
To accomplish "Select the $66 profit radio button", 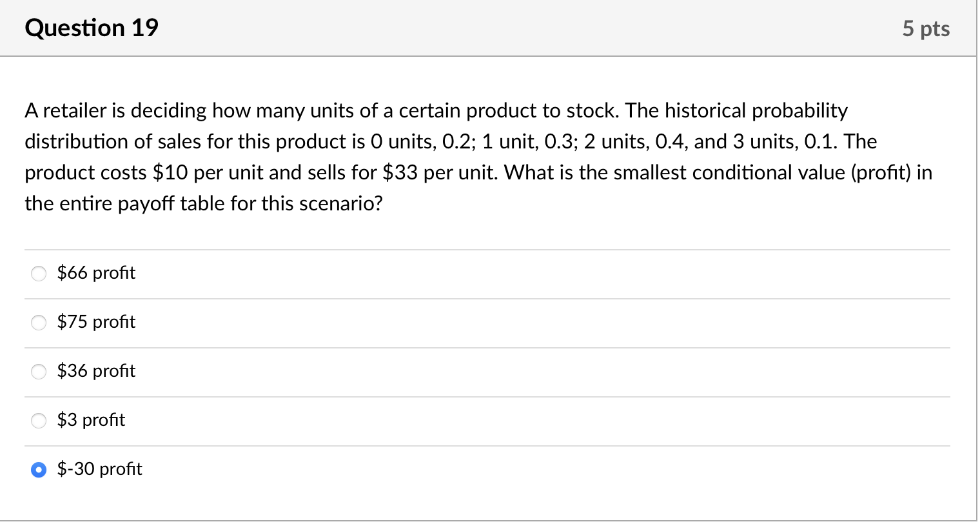I will 38,274.
